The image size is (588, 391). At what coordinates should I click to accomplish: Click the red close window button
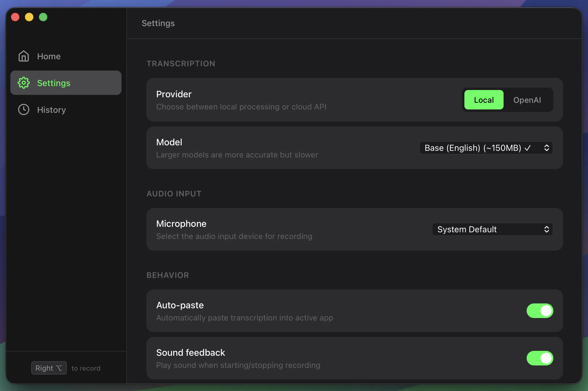[x=15, y=17]
